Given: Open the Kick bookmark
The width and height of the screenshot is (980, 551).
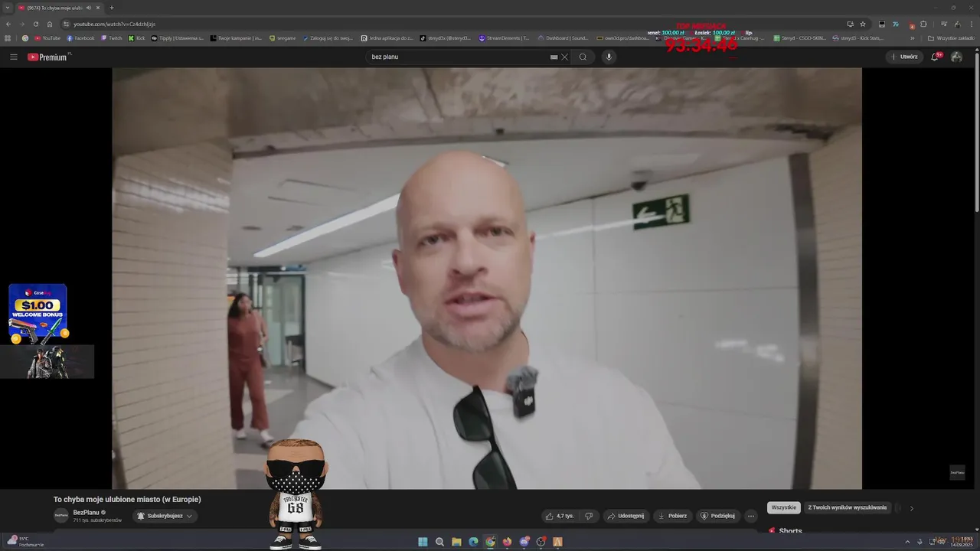Looking at the screenshot, I should pos(137,38).
